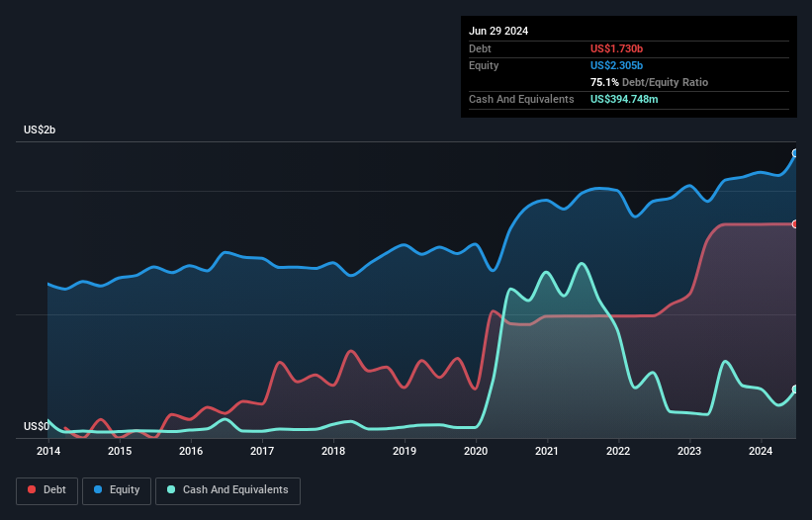Click the blue Equity endpoint marker
The width and height of the screenshot is (812, 520).
[795, 153]
